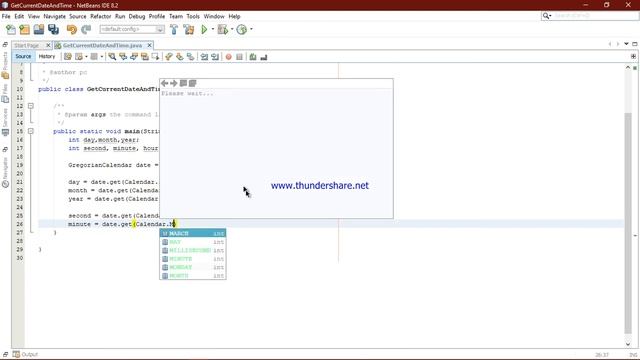
Task: Click the Undo toolbar icon
Action: pos(72,29)
